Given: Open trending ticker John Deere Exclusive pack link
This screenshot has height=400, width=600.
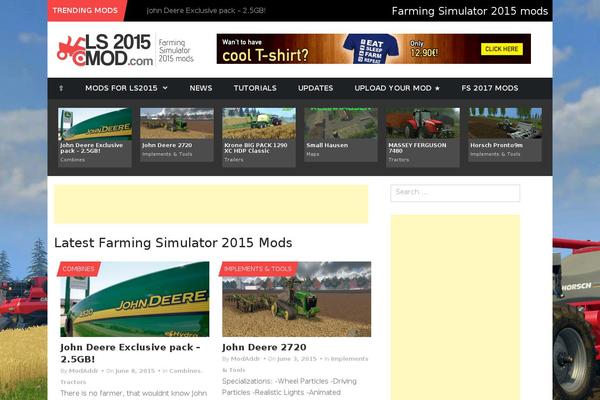Looking at the screenshot, I should pyautogui.click(x=206, y=11).
